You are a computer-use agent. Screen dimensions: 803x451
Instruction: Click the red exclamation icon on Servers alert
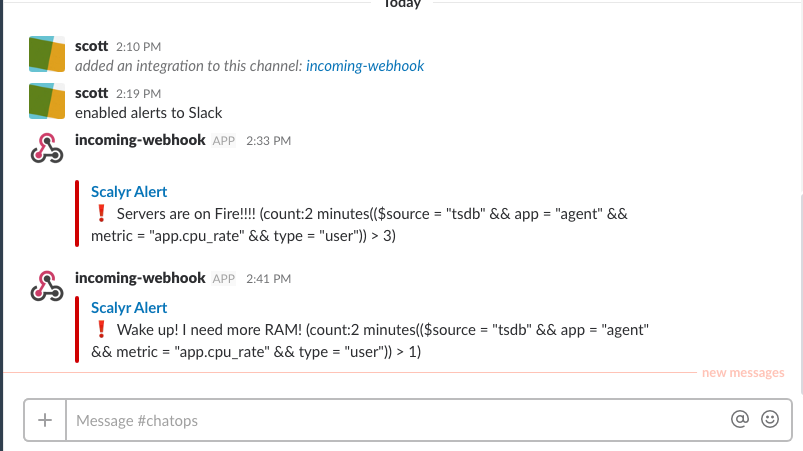coord(100,214)
